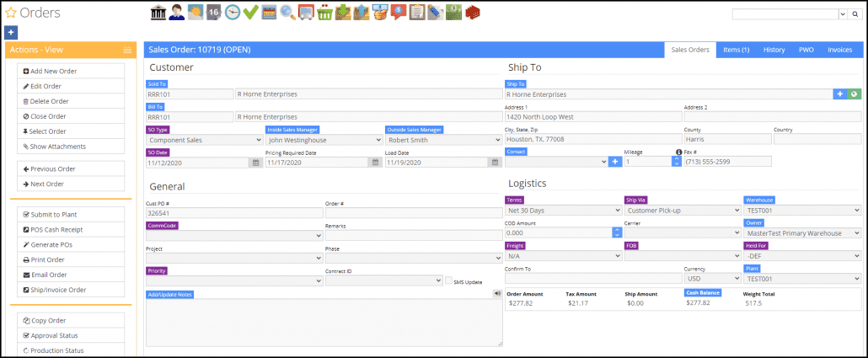The width and height of the screenshot is (868, 358).
Task: Click the favorite star next to Orders
Action: [10, 13]
